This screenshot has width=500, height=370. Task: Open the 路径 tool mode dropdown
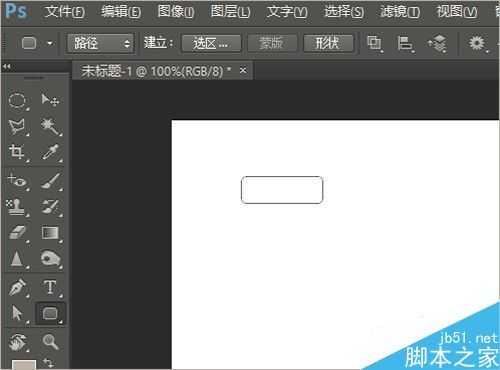[x=100, y=43]
